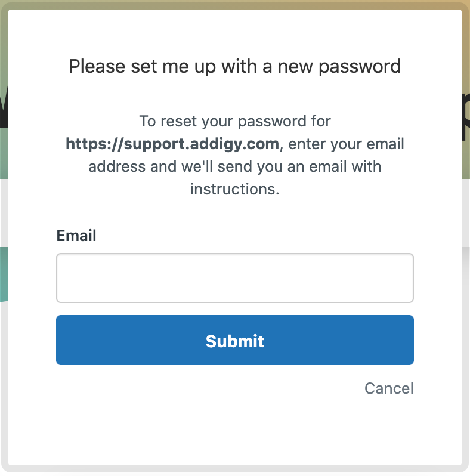Screen dimensions: 470x476
Task: Cancel the password reset dialog
Action: click(x=389, y=388)
